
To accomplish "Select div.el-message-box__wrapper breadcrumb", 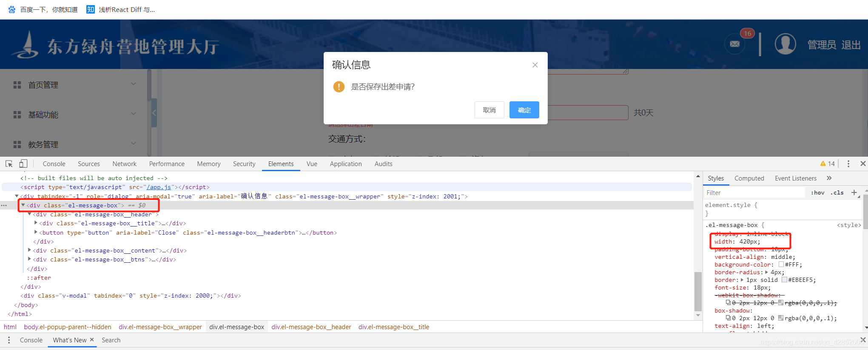I will point(160,327).
